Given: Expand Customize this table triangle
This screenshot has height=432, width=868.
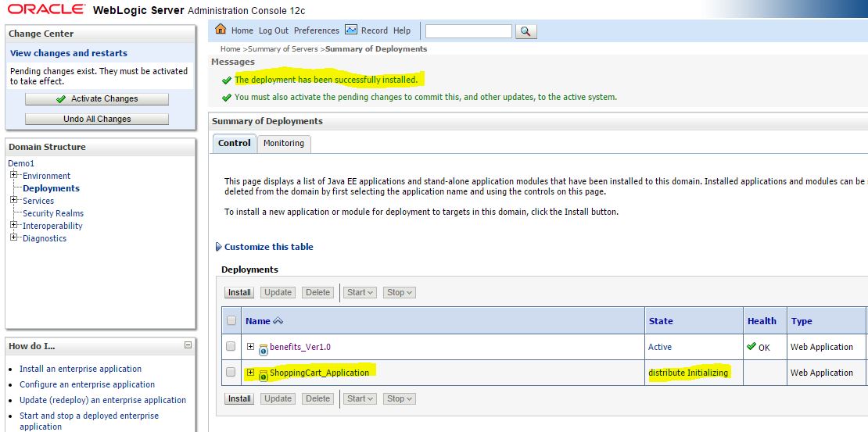Looking at the screenshot, I should pyautogui.click(x=219, y=247).
